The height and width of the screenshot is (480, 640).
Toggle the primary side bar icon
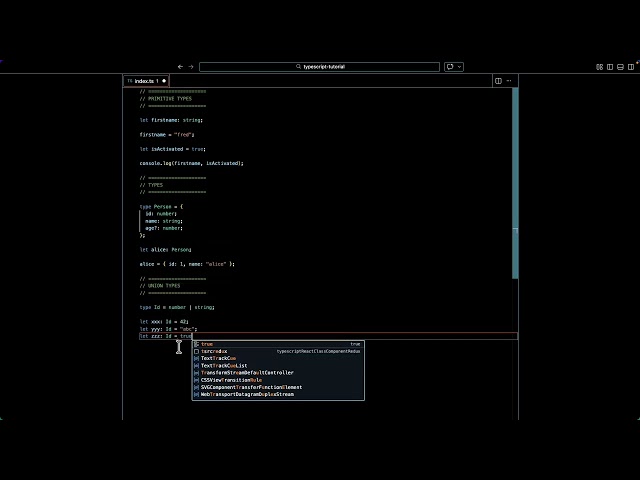(610, 67)
